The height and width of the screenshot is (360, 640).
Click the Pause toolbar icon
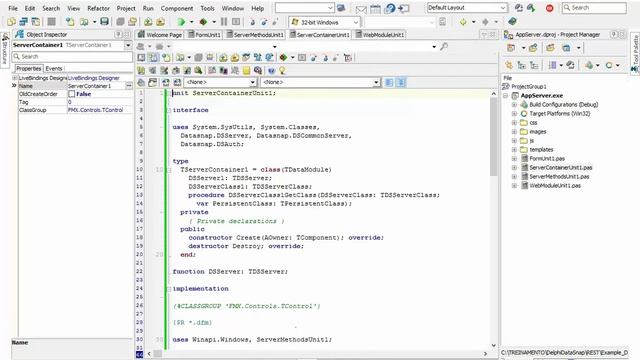pos(224,22)
